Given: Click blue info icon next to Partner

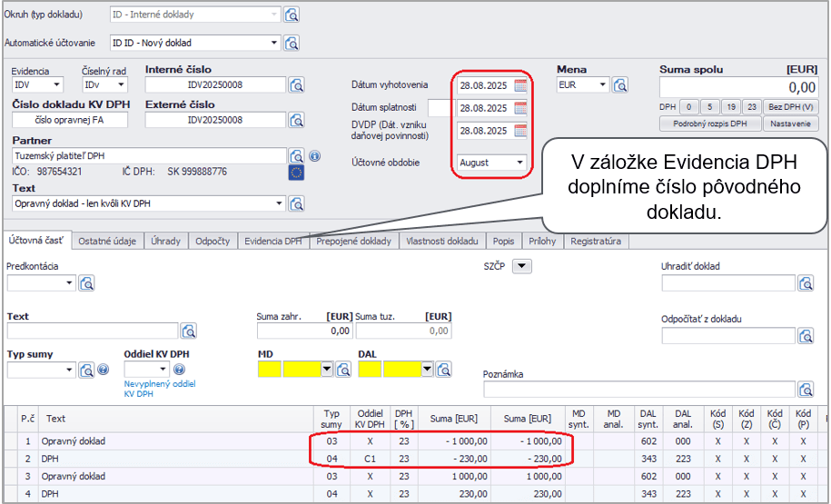Looking at the screenshot, I should click(x=314, y=156).
